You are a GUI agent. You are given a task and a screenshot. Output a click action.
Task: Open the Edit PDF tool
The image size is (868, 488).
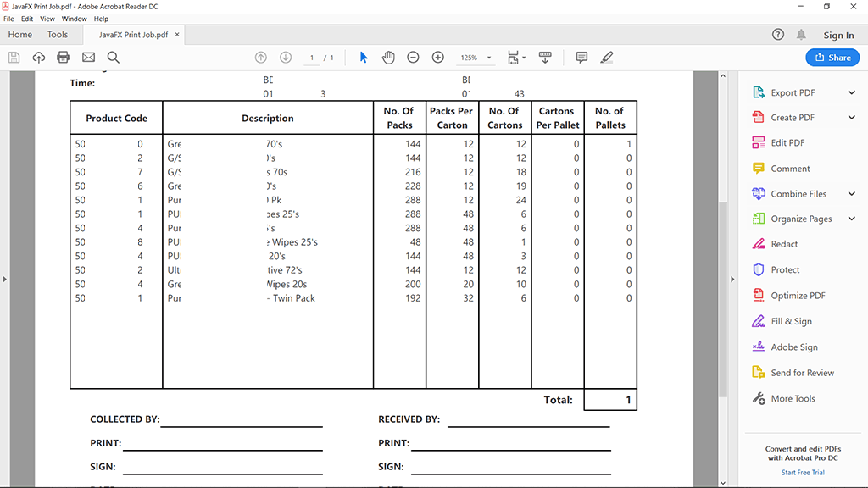coord(787,142)
